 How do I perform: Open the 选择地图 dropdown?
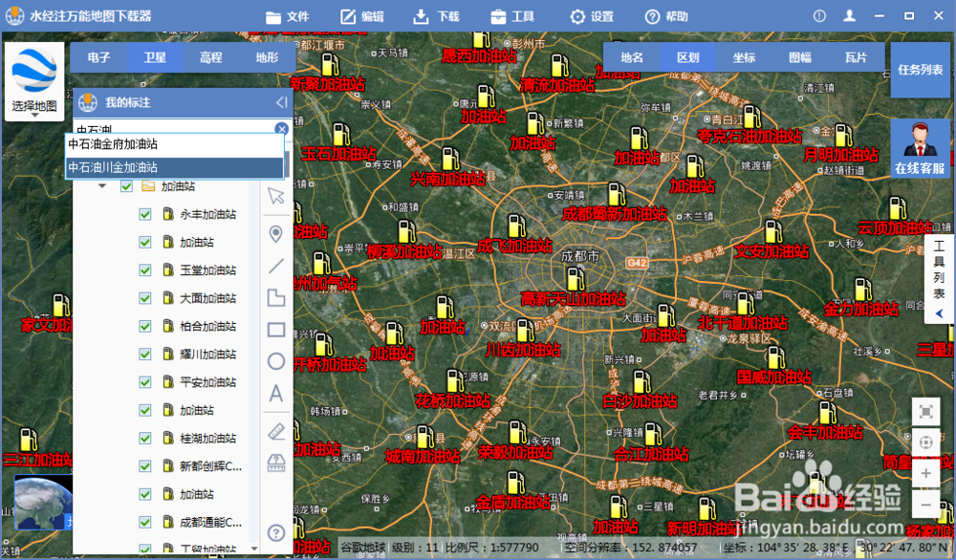(x=34, y=81)
